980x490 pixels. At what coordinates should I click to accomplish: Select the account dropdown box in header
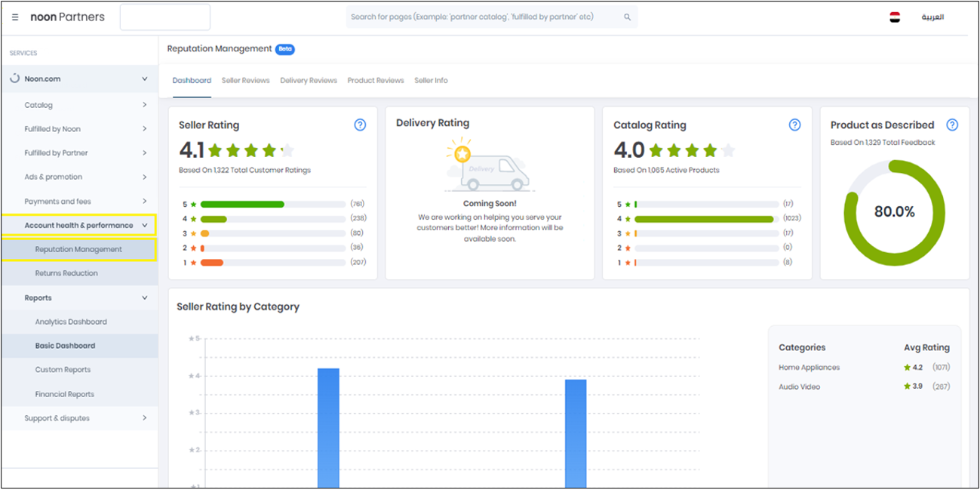pyautogui.click(x=164, y=17)
